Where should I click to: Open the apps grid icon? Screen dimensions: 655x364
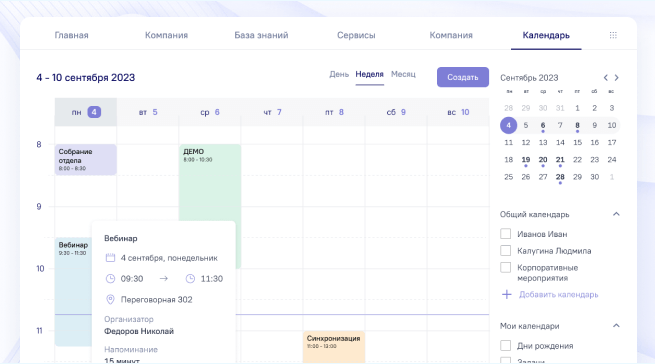[613, 35]
